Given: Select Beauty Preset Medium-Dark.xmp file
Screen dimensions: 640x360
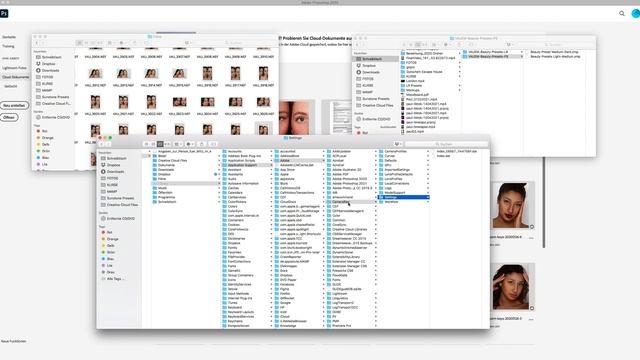Looking at the screenshot, I should (x=554, y=52).
